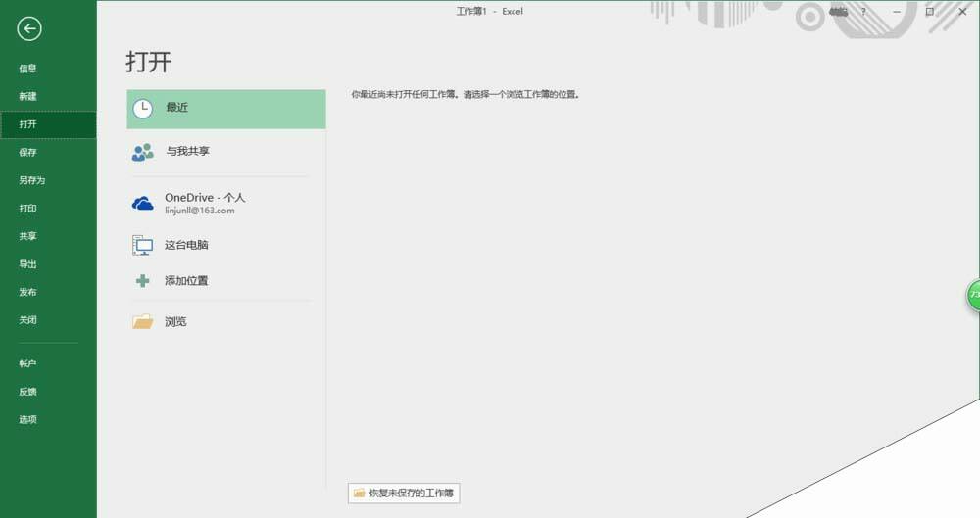Screen dimensions: 980x518
Task: Select 发布 in the sidebar
Action: pyautogui.click(x=27, y=292)
